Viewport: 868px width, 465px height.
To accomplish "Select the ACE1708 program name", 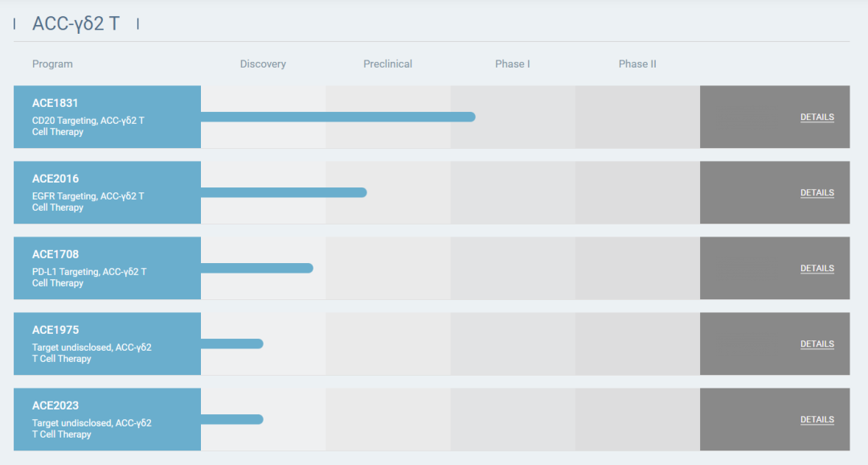I will (55, 254).
